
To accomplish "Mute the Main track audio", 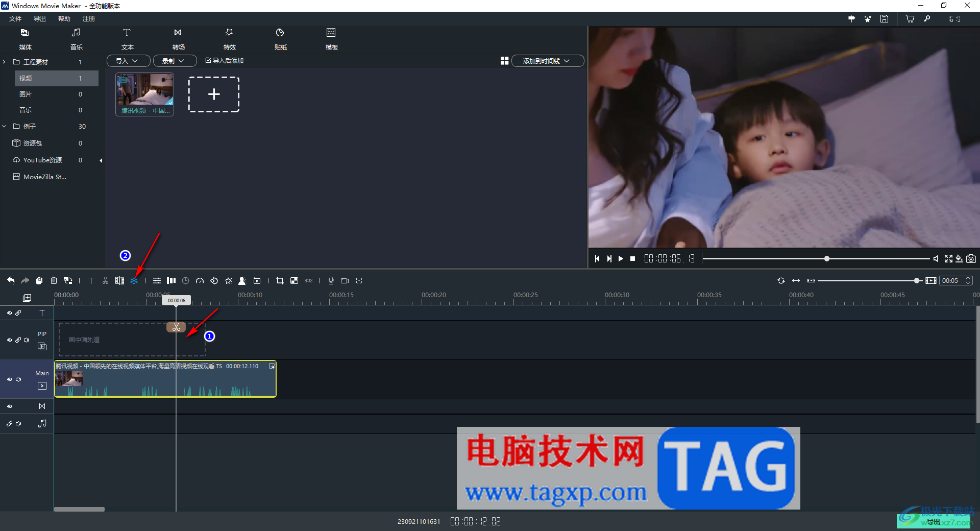I will [x=18, y=379].
